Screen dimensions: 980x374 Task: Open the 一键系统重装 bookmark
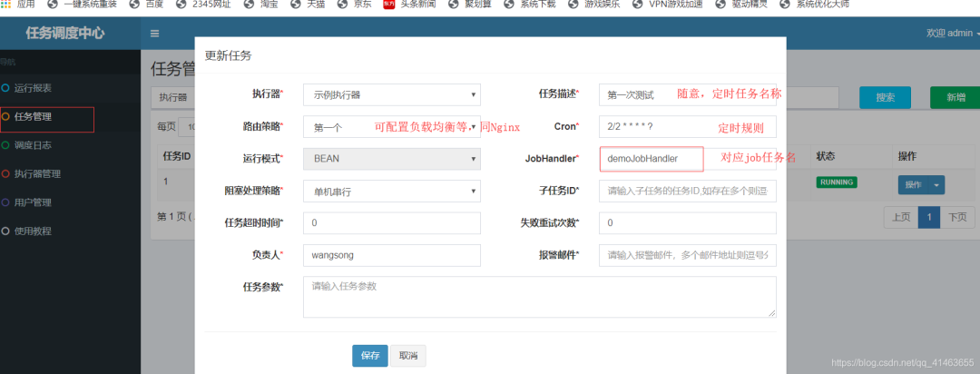(x=83, y=5)
